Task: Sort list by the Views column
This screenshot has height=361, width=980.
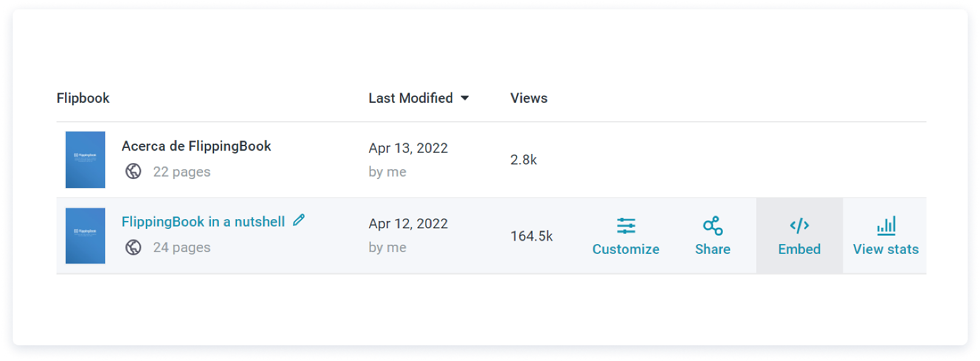Action: pos(529,98)
